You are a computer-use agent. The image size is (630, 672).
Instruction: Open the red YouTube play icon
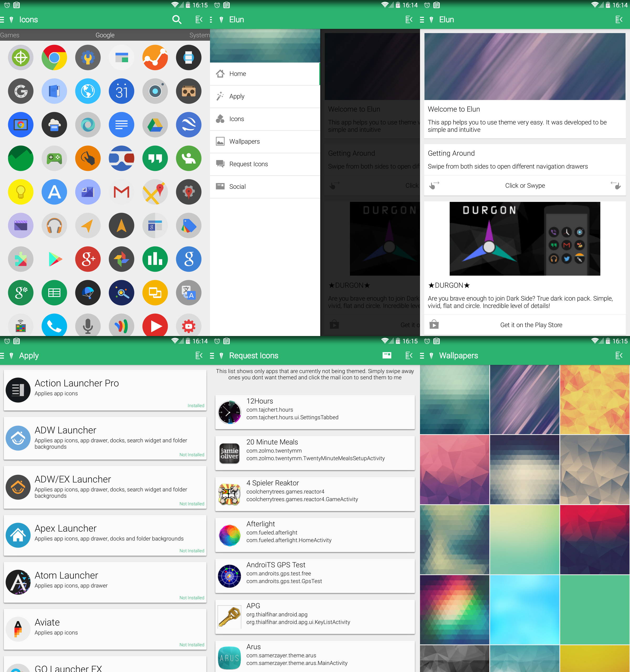tap(155, 325)
